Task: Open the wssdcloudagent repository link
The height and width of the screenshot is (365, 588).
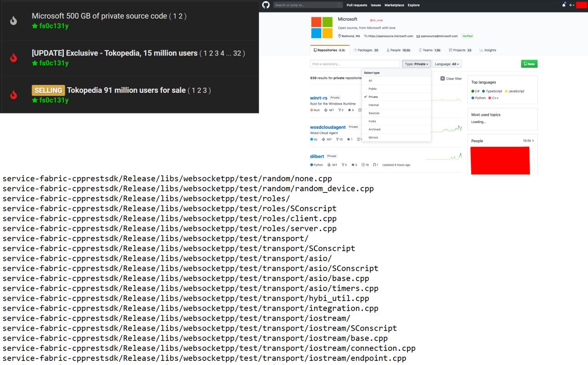Action: pyautogui.click(x=328, y=127)
